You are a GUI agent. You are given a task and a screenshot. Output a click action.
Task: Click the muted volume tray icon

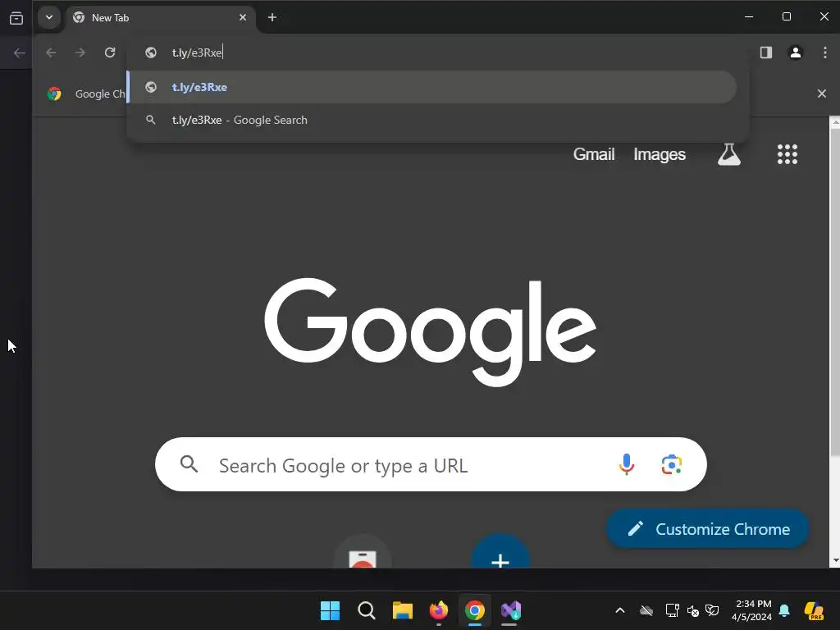coord(692,610)
